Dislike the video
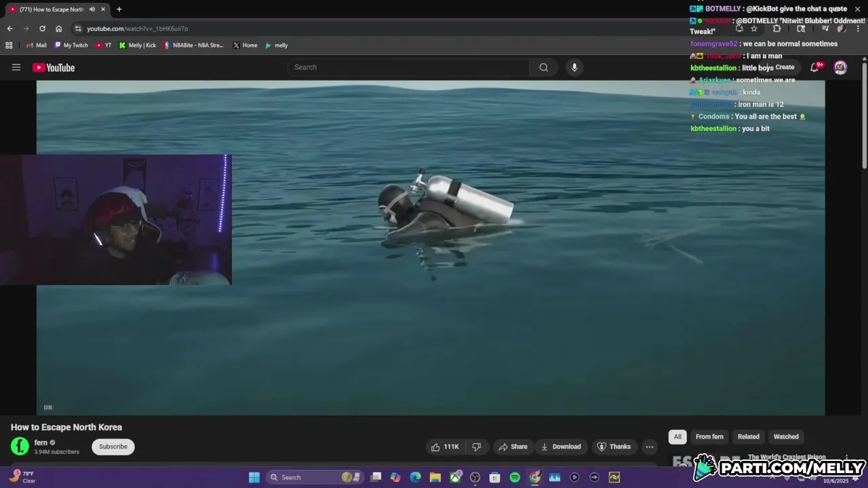The width and height of the screenshot is (868, 488). click(477, 447)
